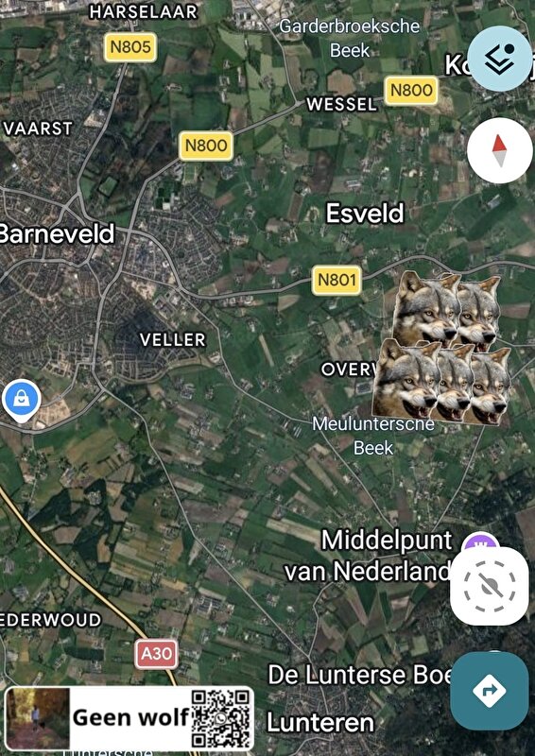
Task: Tap the purple castle marker
Action: [x=479, y=542]
